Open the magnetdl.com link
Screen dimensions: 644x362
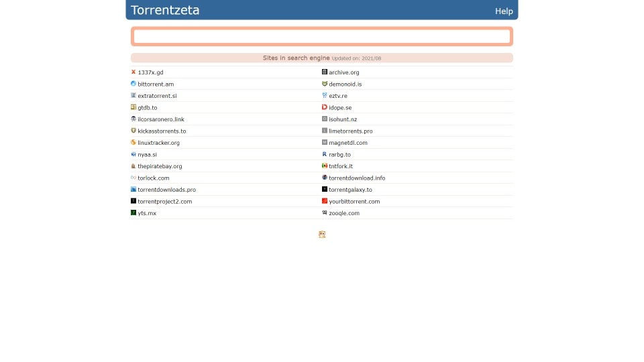tap(348, 143)
